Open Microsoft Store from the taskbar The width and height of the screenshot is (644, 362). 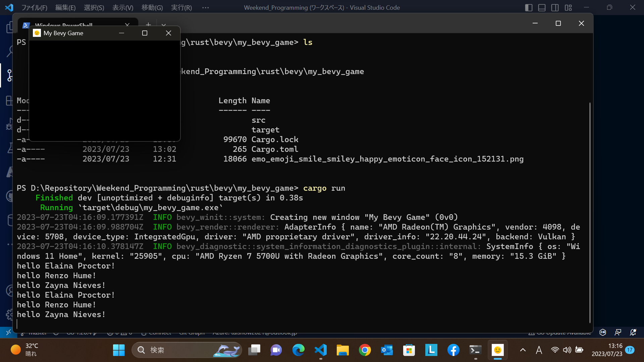pos(409,350)
